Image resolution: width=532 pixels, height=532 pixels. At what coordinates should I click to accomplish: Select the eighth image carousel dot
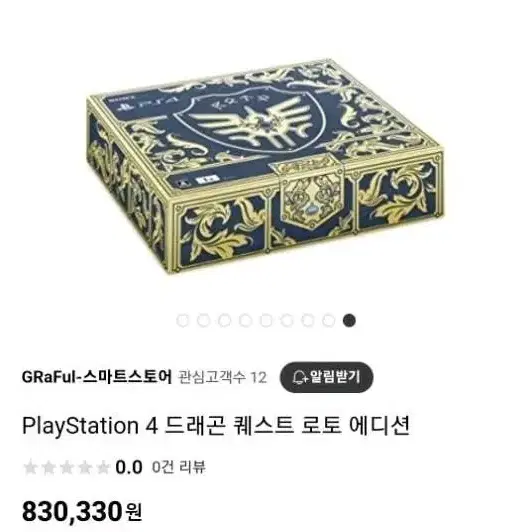(328, 320)
